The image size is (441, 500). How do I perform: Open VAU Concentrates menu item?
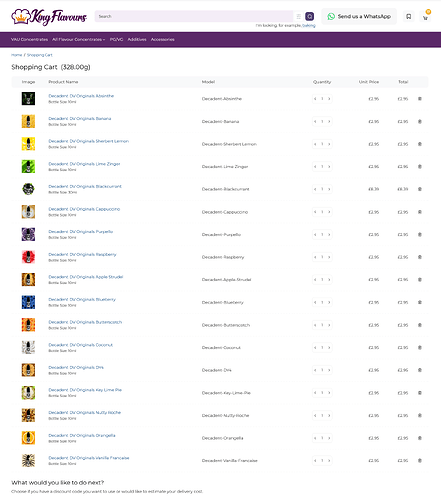point(29,39)
